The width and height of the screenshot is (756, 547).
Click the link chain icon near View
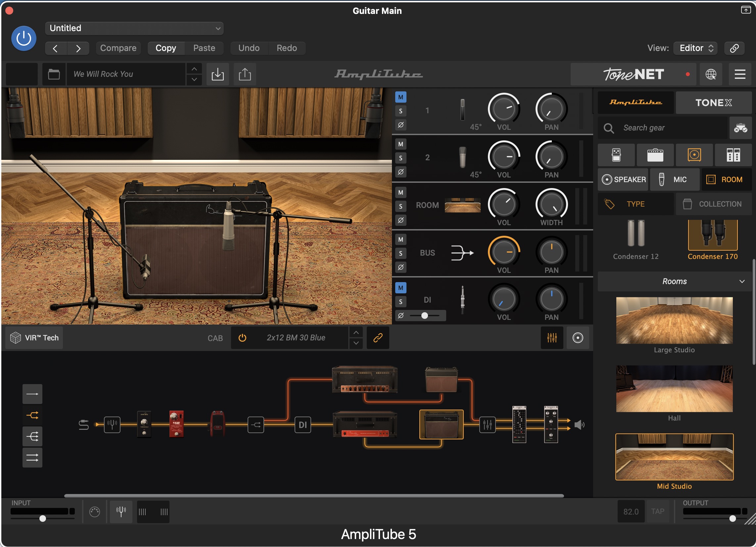pos(734,48)
